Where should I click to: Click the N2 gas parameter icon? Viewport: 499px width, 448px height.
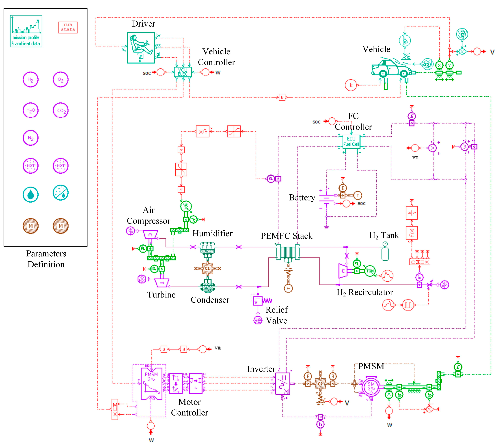(31, 138)
